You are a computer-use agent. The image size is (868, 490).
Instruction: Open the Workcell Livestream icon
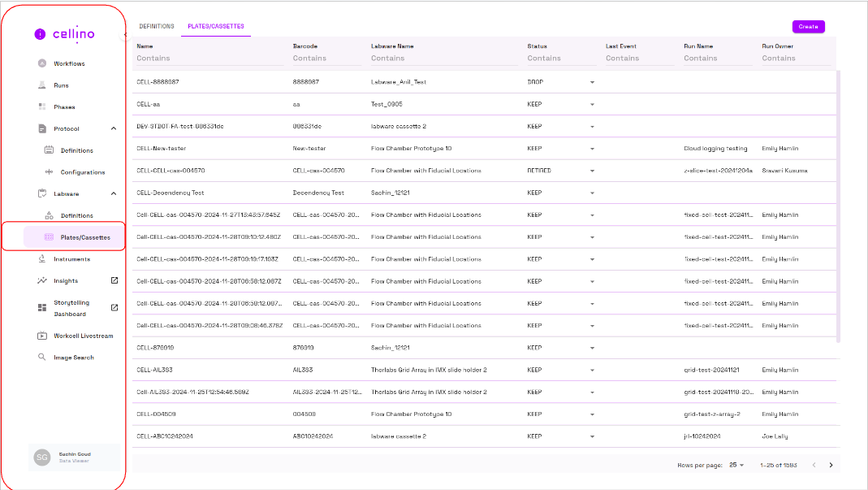[42, 336]
